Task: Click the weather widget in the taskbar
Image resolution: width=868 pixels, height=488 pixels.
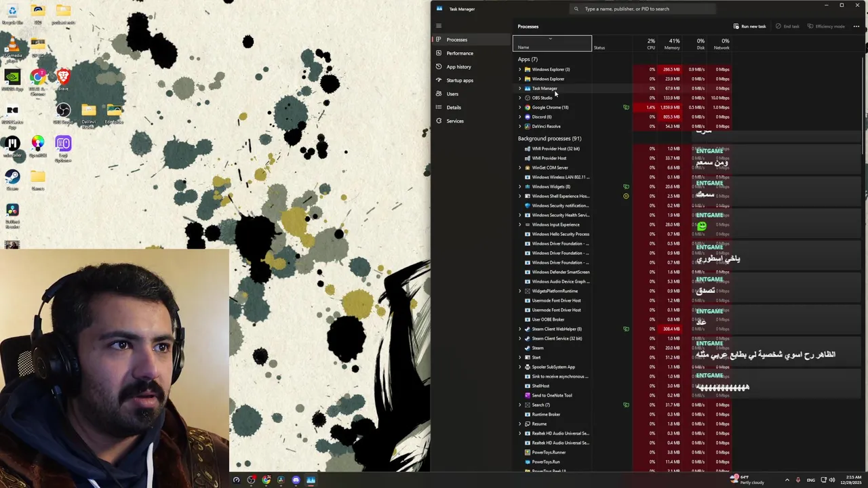Action: click(747, 480)
